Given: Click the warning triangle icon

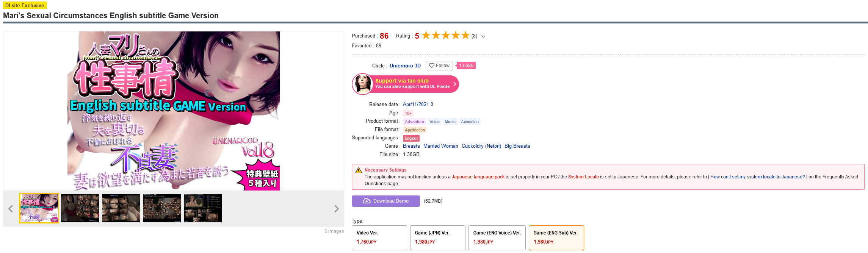Looking at the screenshot, I should (359, 170).
